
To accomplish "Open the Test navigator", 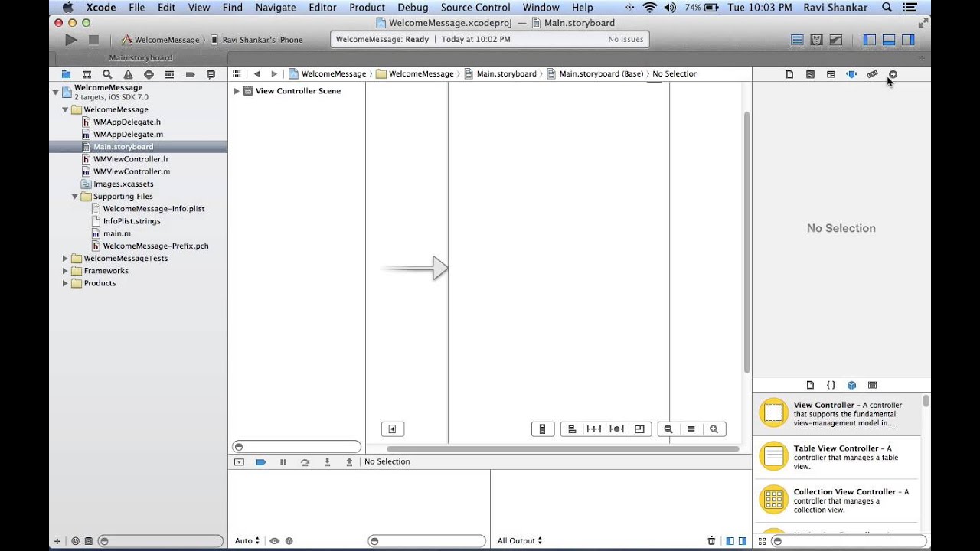I will (149, 74).
